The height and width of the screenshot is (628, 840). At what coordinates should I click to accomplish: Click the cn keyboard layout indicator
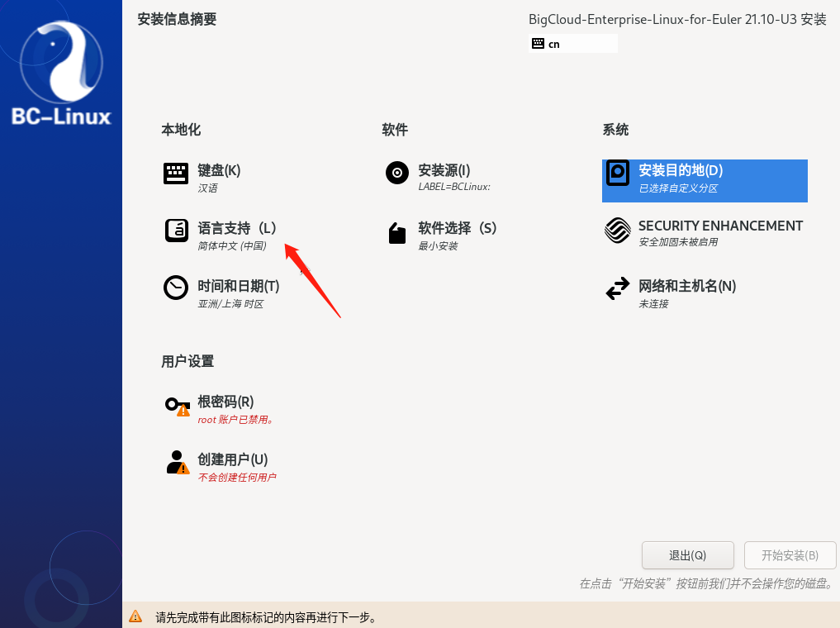coord(572,44)
